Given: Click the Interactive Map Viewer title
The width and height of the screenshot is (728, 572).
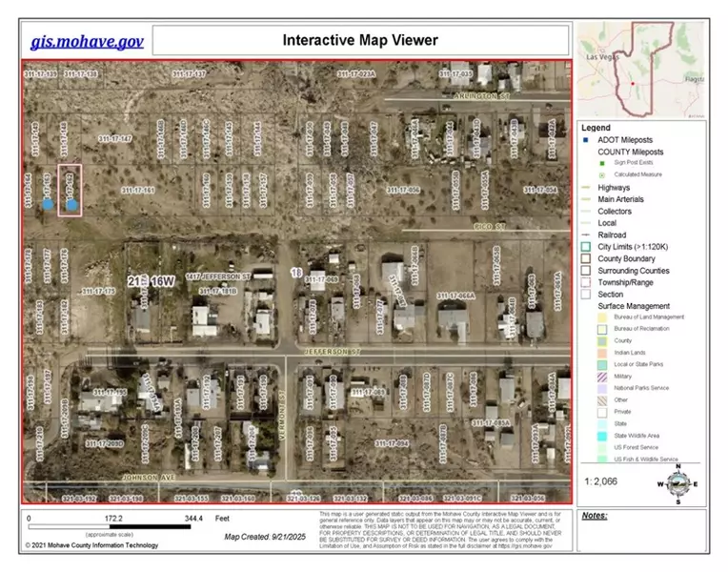Looking at the screenshot, I should [x=360, y=40].
